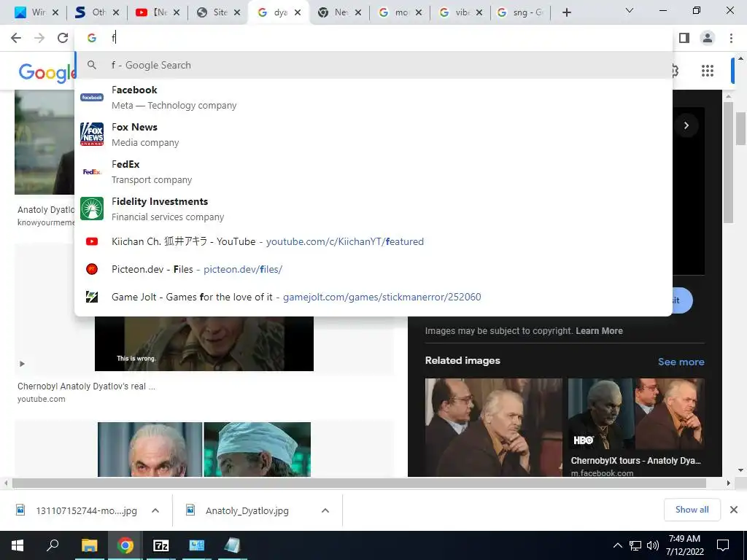Click the Google logo on page
The image size is (747, 560).
tap(46, 72)
